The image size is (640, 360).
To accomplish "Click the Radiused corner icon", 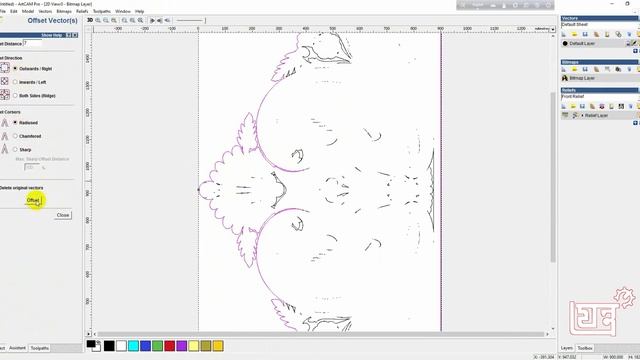I will 4,122.
